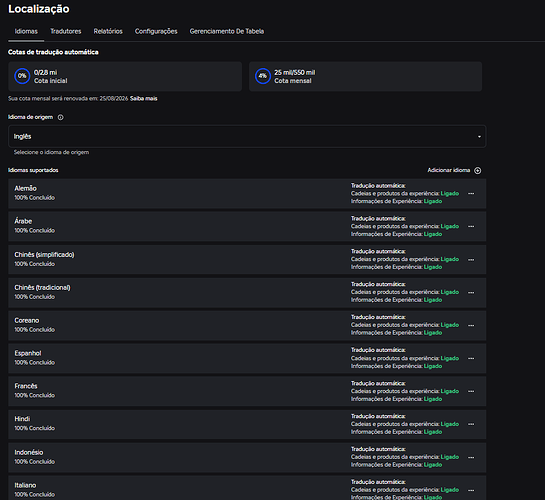Viewport: 545px width, 500px height.
Task: Click the 0% Cota inicial progress ring
Action: coord(22,76)
